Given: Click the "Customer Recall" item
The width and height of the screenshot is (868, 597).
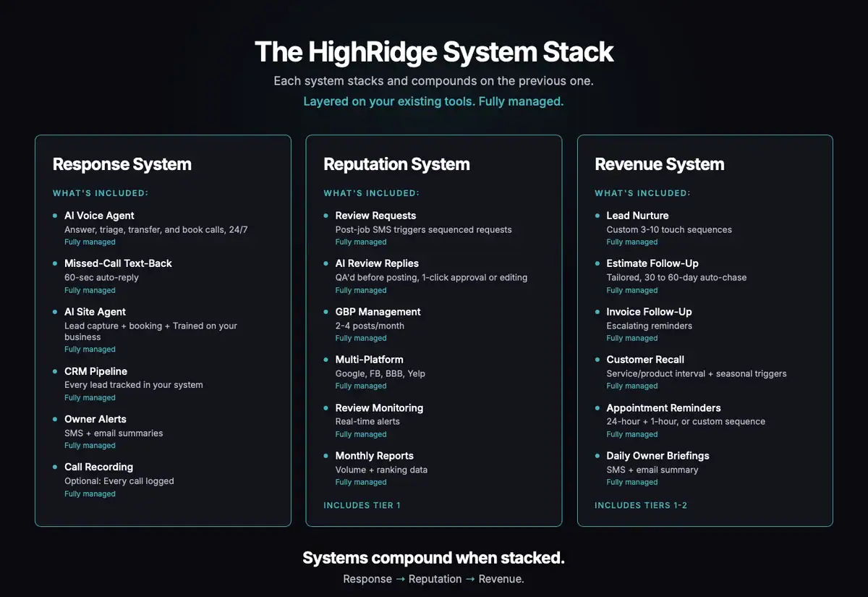Looking at the screenshot, I should [x=645, y=360].
